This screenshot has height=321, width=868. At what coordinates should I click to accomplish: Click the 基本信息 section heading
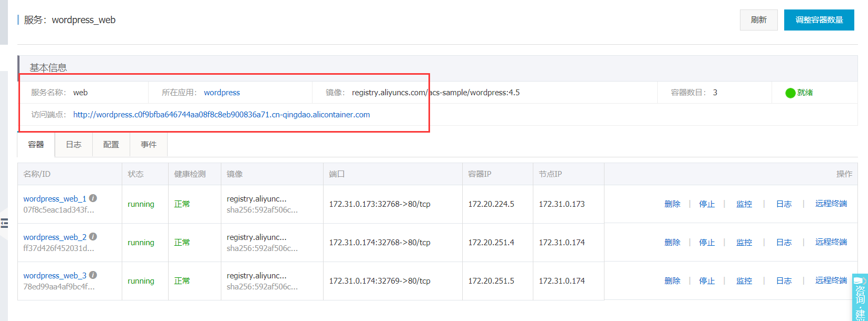coord(48,68)
